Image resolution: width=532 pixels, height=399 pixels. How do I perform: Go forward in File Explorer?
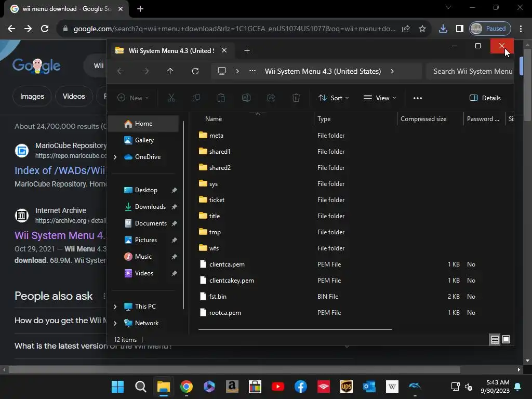pos(145,71)
